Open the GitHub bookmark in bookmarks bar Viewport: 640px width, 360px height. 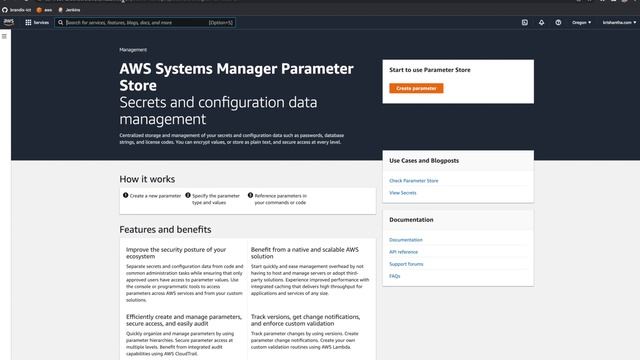coord(17,10)
